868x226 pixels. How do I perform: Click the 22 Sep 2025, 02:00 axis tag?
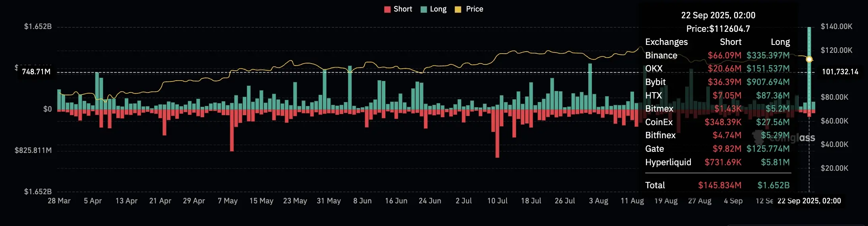tap(809, 201)
